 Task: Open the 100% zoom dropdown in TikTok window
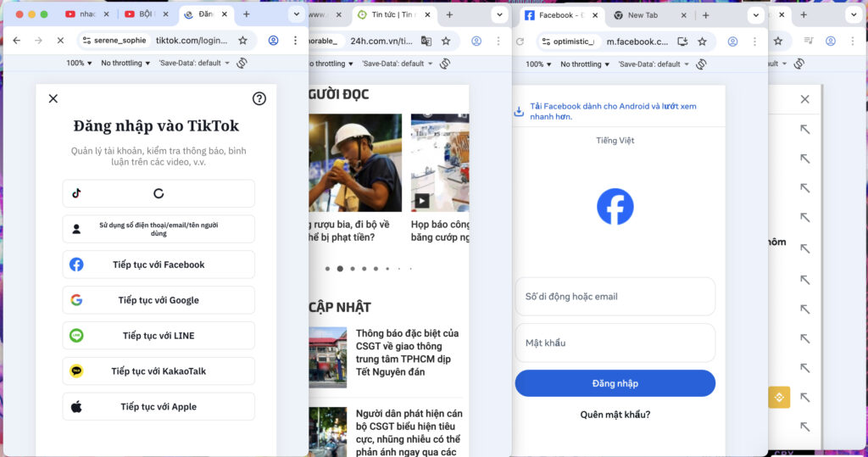pos(80,64)
